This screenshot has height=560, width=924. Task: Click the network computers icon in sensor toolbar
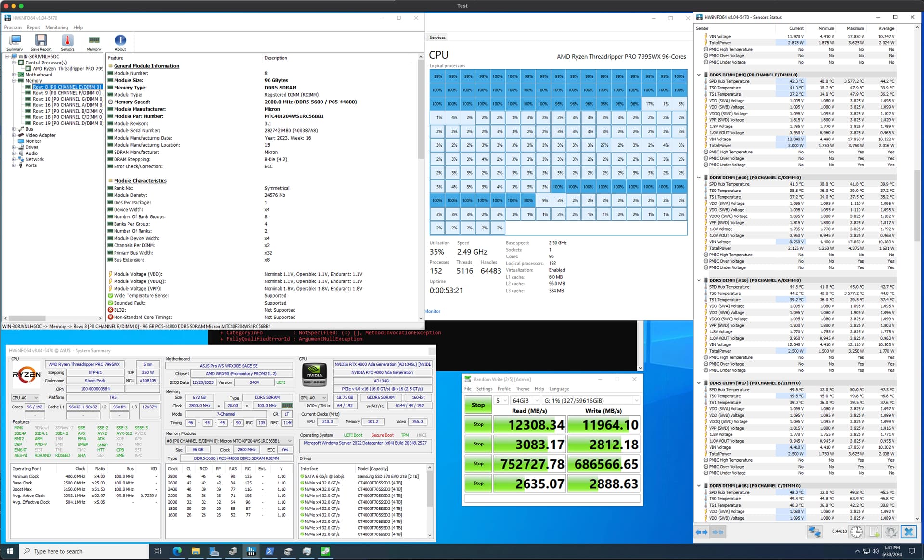814,532
